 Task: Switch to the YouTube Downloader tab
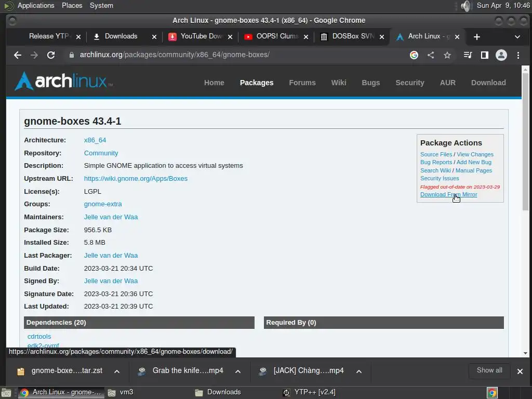200,36
